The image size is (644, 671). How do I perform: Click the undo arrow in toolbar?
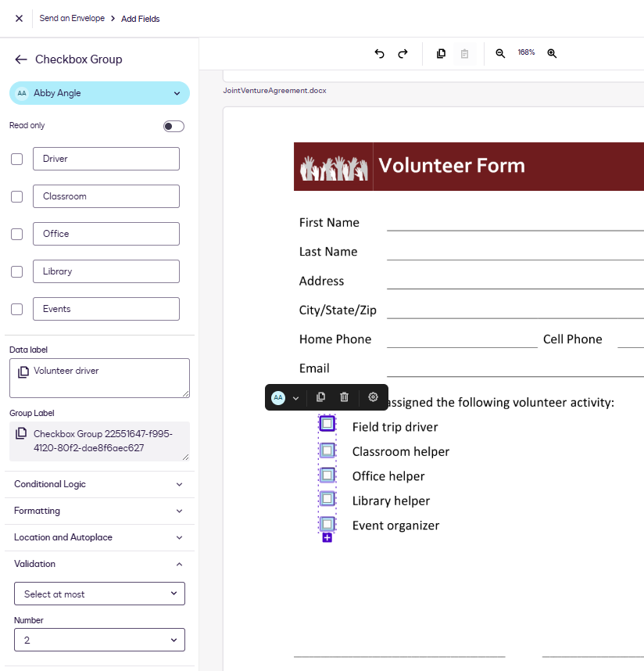pyautogui.click(x=379, y=54)
